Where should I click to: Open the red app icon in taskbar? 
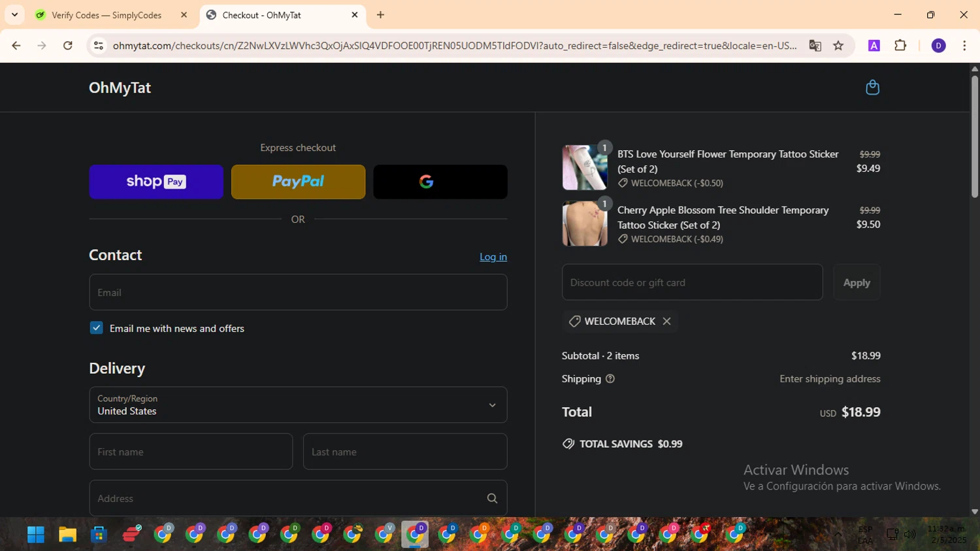[132, 534]
